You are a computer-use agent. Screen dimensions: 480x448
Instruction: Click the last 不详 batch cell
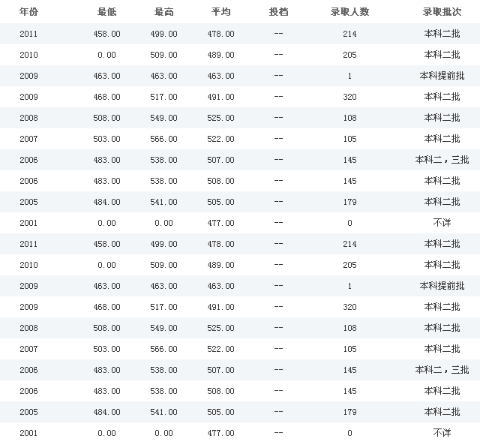[442, 433]
